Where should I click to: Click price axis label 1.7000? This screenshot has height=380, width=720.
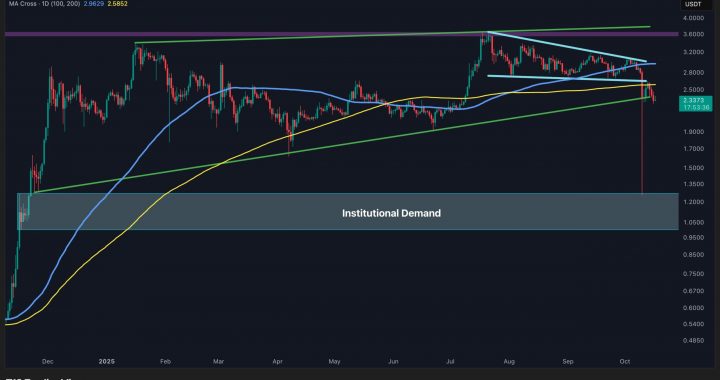(694, 149)
